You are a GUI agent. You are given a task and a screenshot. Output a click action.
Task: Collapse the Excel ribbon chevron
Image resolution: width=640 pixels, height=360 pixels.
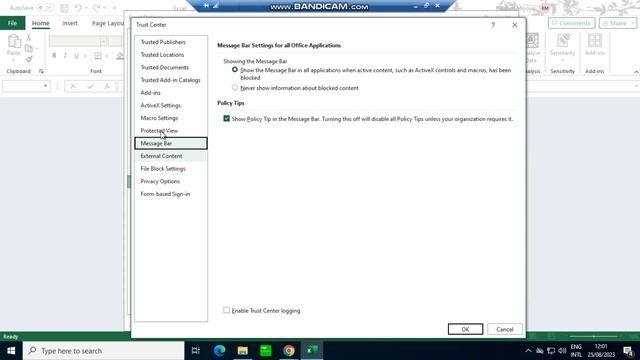[636, 72]
